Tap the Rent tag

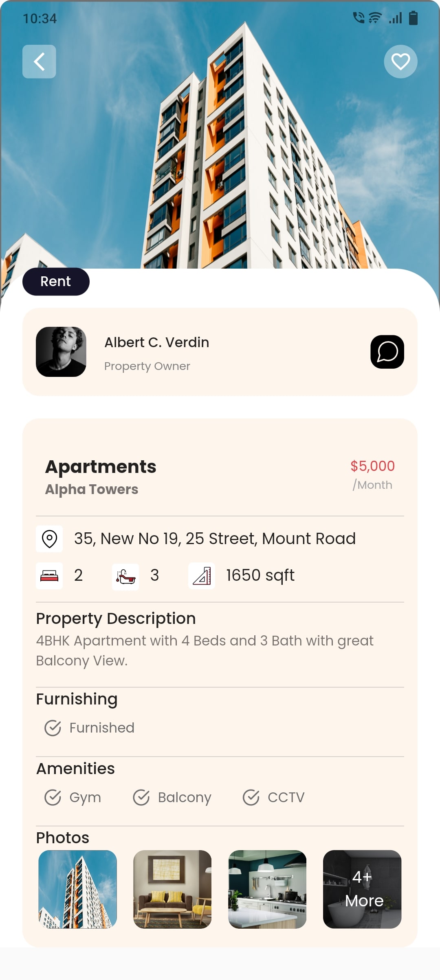(x=56, y=282)
